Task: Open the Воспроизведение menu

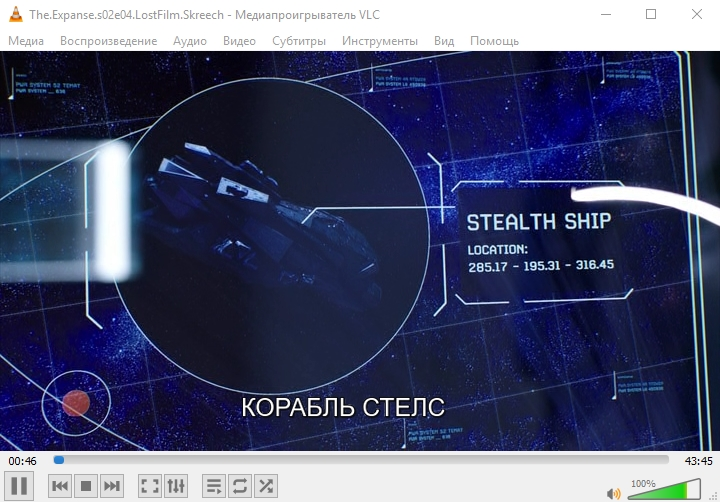Action: pyautogui.click(x=108, y=41)
